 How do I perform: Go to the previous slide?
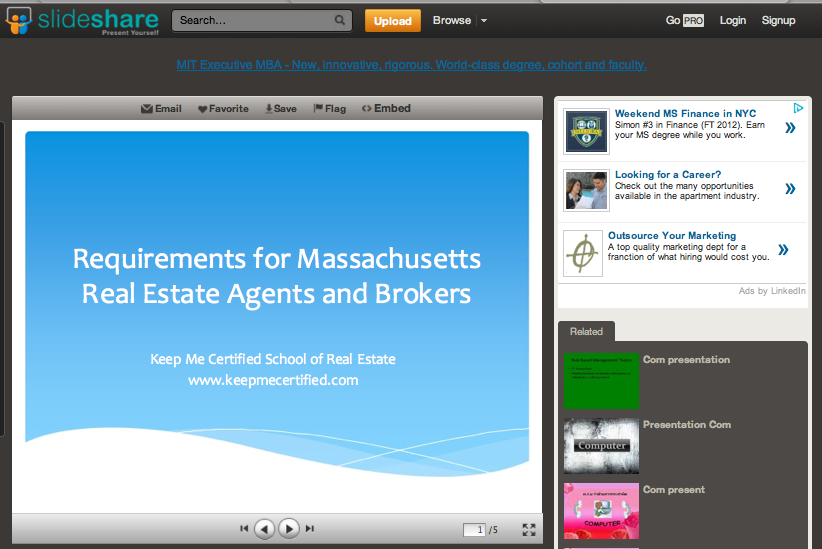coord(264,529)
